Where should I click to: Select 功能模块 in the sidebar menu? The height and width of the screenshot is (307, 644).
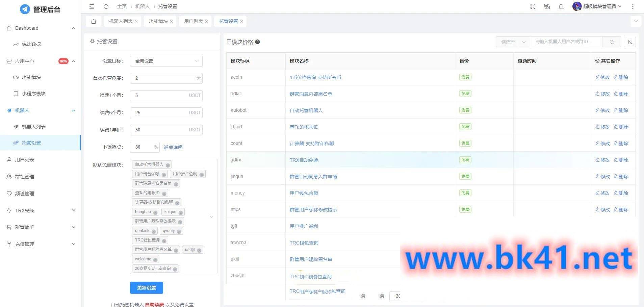[x=31, y=77]
